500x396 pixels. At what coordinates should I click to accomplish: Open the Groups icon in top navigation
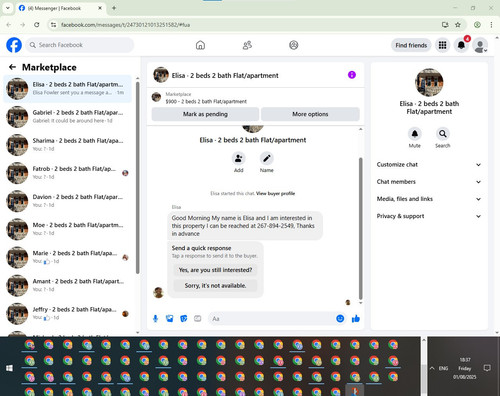pyautogui.click(x=294, y=45)
